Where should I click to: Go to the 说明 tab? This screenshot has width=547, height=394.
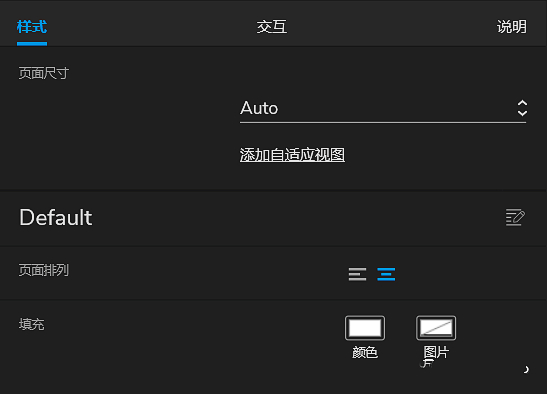click(x=512, y=27)
